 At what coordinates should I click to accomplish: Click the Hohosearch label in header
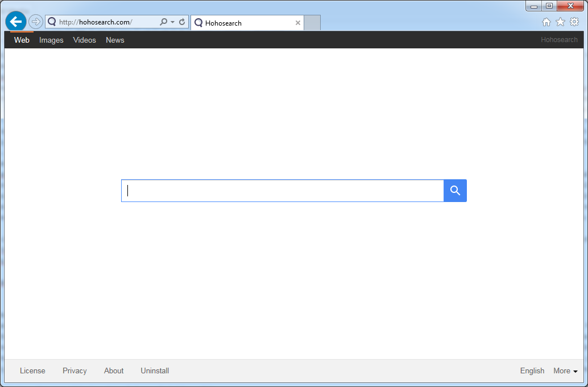pos(559,40)
